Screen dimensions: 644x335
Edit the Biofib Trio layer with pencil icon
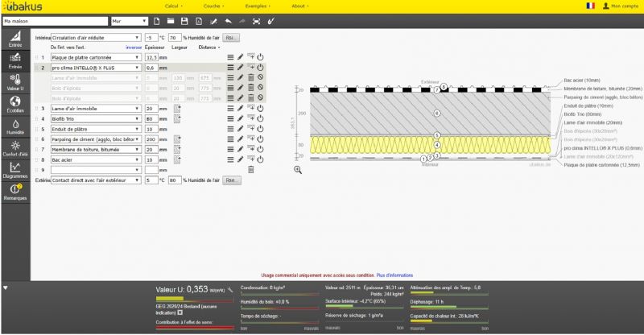tap(240, 118)
